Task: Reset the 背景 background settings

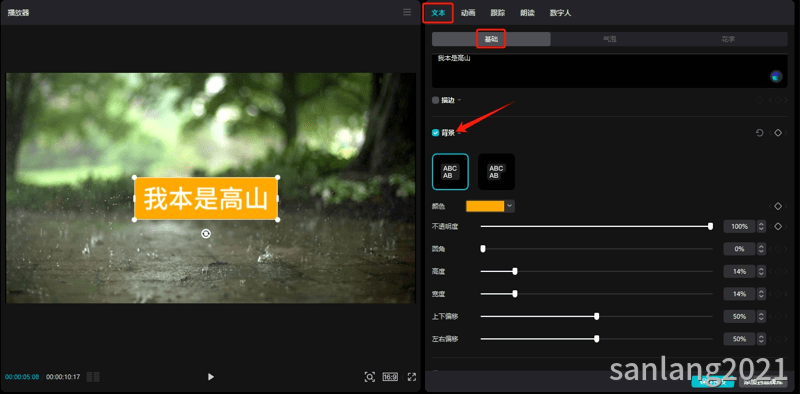Action: (x=759, y=133)
